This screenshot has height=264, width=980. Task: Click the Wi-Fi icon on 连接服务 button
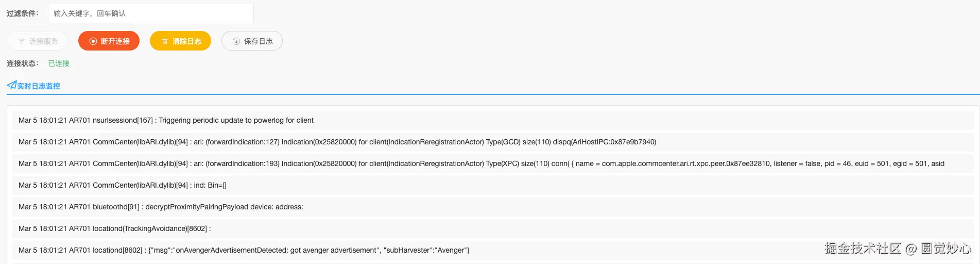[22, 41]
